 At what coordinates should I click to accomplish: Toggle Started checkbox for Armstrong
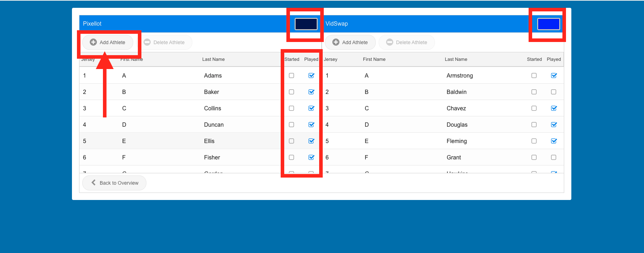pyautogui.click(x=534, y=75)
